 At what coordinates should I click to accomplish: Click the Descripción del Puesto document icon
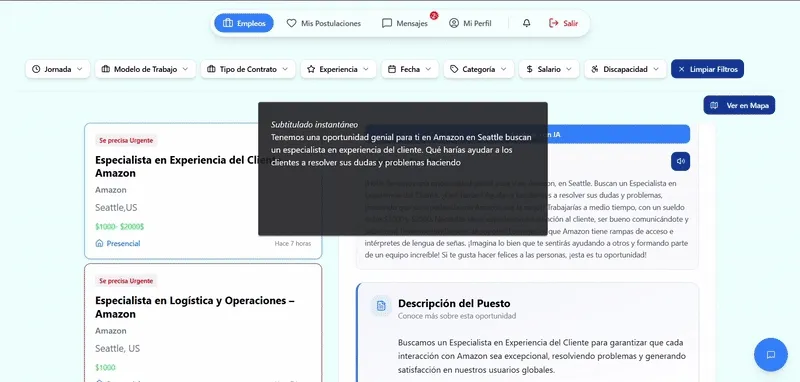coord(381,305)
